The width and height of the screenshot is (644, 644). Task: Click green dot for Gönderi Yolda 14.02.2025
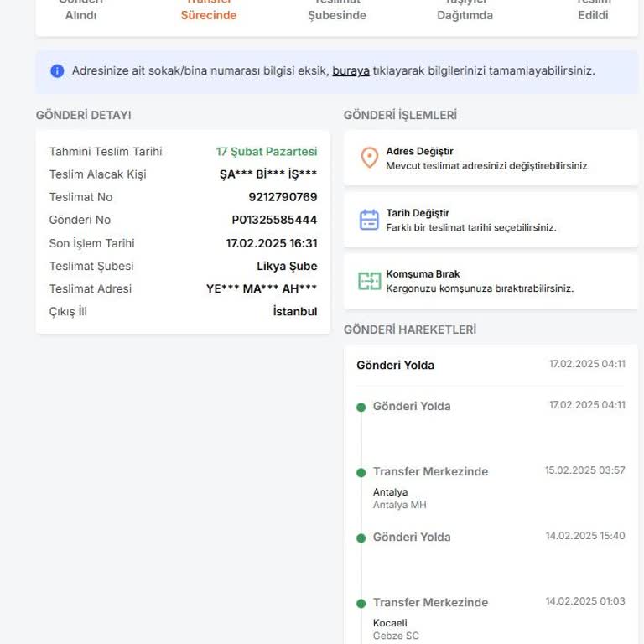[x=361, y=538]
